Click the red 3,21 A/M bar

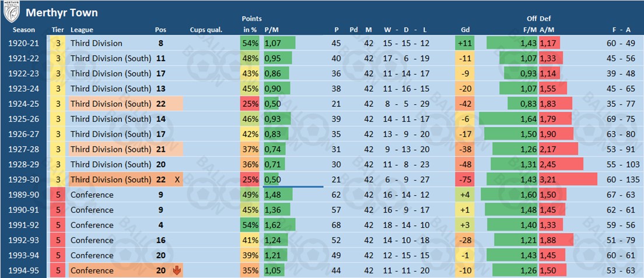click(x=568, y=179)
